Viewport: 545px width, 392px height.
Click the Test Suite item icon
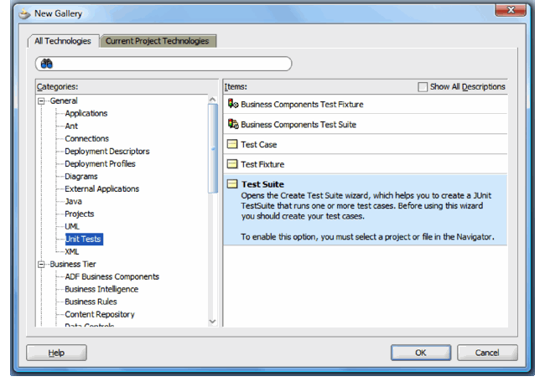232,184
